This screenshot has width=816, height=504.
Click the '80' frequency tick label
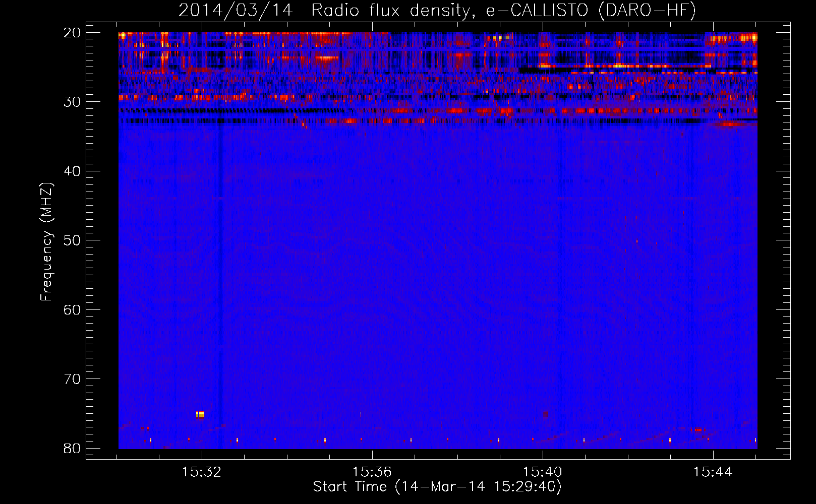pos(73,448)
